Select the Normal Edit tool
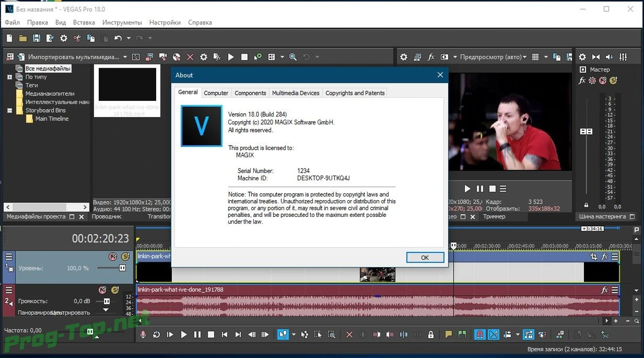This screenshot has height=358, width=644. (x=282, y=334)
